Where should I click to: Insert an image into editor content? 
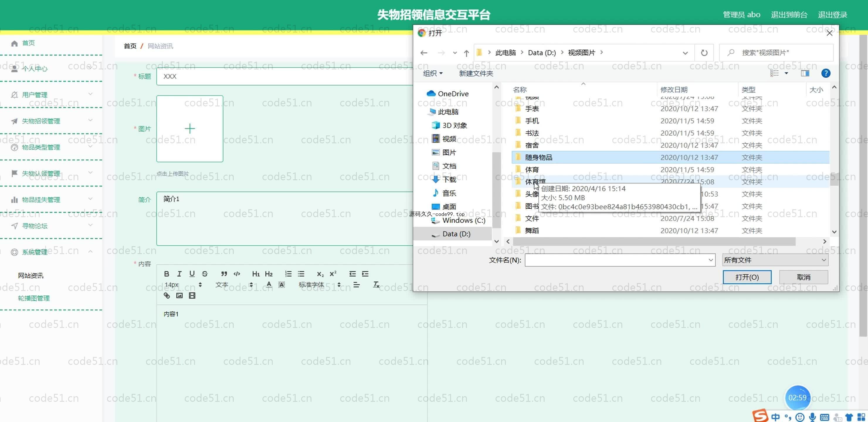(179, 295)
